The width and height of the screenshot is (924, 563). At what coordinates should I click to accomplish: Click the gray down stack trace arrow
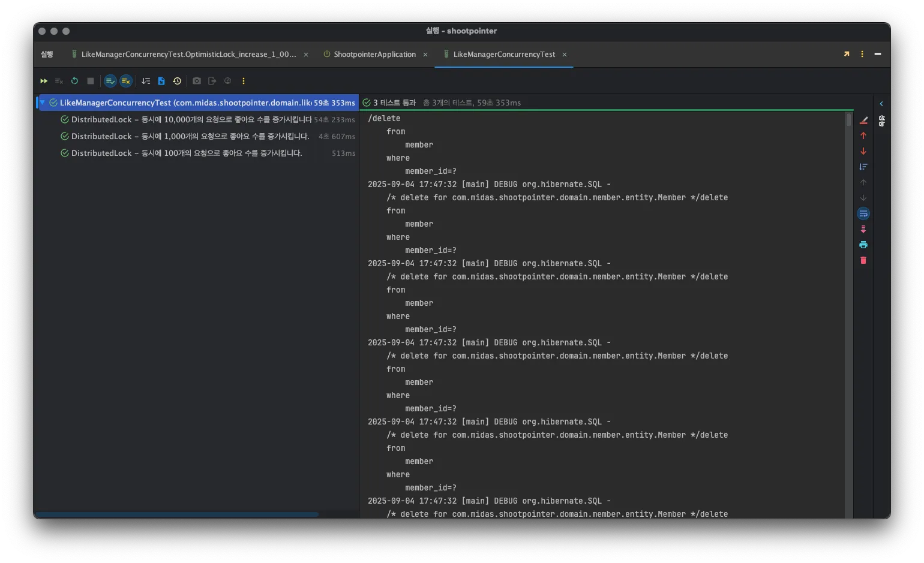coord(863,198)
